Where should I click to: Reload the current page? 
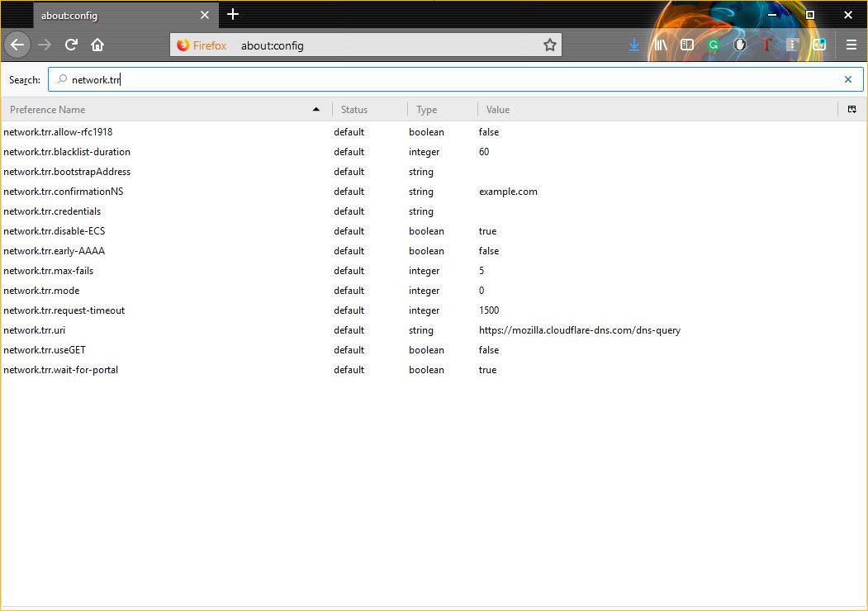pyautogui.click(x=72, y=45)
